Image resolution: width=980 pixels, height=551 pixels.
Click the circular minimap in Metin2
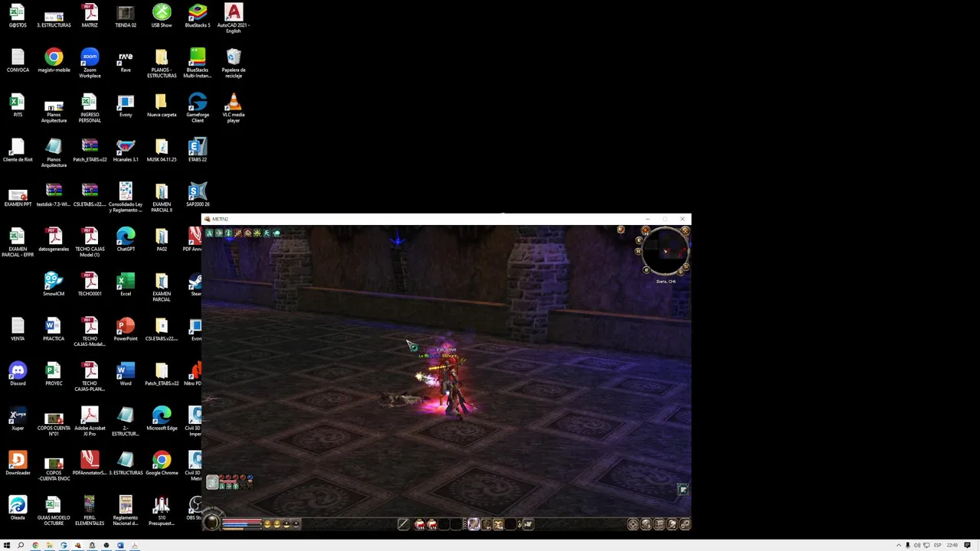[665, 251]
